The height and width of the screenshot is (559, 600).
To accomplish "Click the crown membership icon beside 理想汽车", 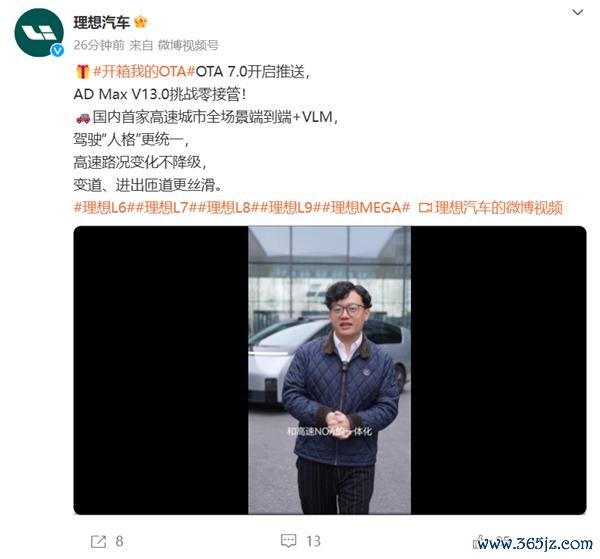I will 141,22.
